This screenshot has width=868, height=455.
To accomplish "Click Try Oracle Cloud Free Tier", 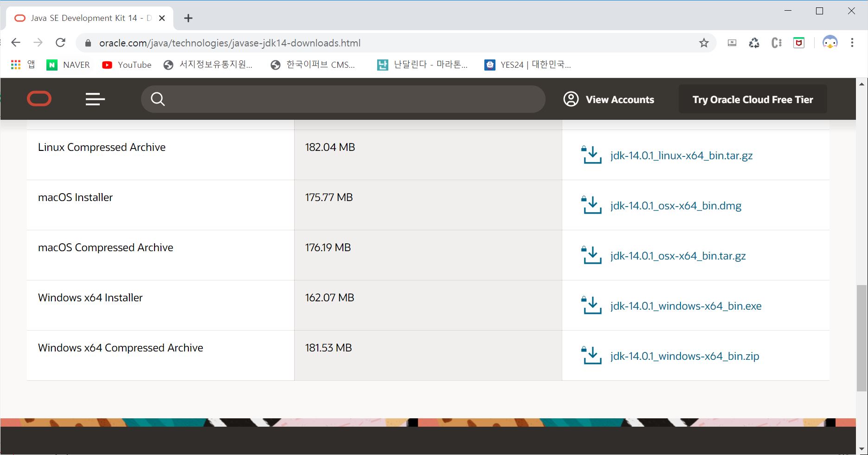I will pyautogui.click(x=752, y=99).
